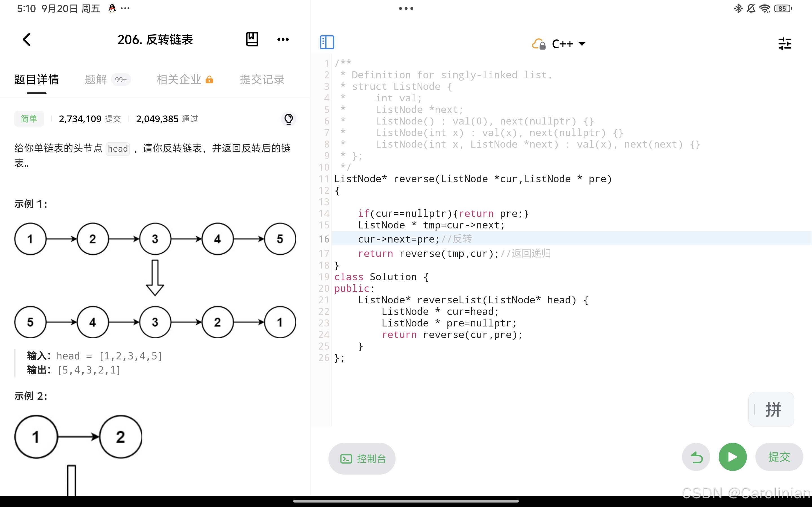This screenshot has width=812, height=507.
Task: Switch to the 题解 tab
Action: pos(96,79)
